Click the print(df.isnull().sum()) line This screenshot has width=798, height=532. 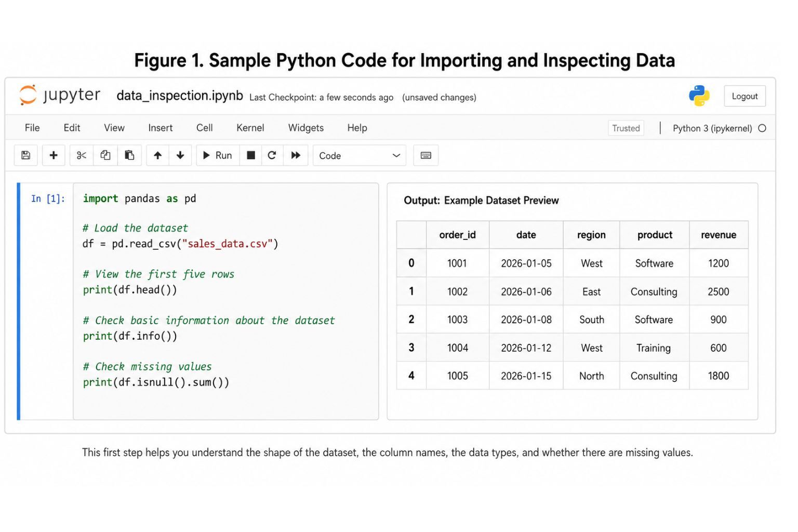[156, 382]
